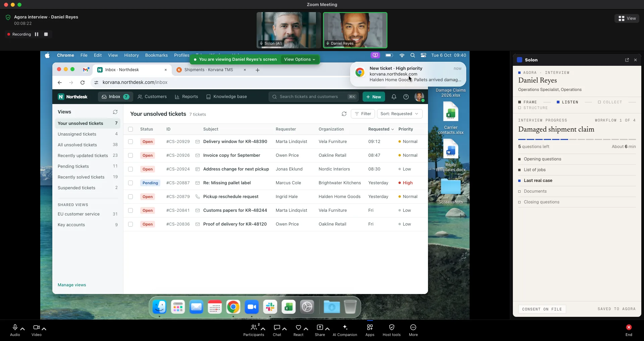Image resolution: width=644 pixels, height=341 pixels.
Task: Open Host tools in Zoom
Action: pos(391,330)
